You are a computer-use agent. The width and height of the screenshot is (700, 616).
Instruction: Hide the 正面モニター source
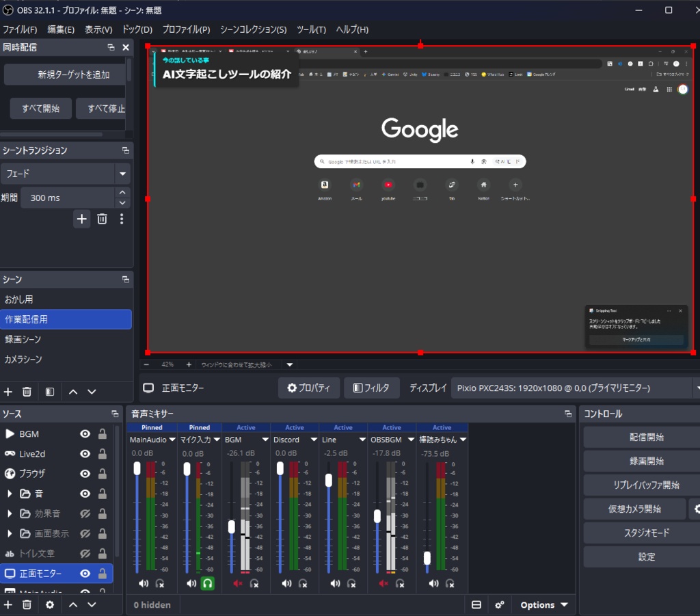(85, 574)
